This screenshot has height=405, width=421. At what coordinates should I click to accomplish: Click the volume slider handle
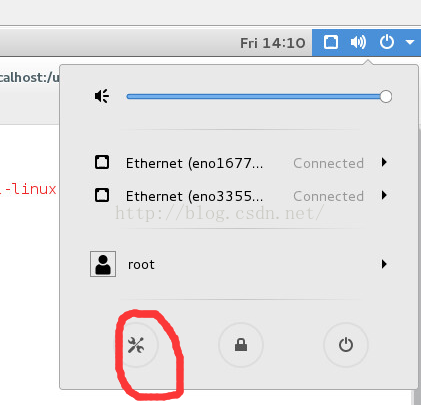[x=386, y=97]
